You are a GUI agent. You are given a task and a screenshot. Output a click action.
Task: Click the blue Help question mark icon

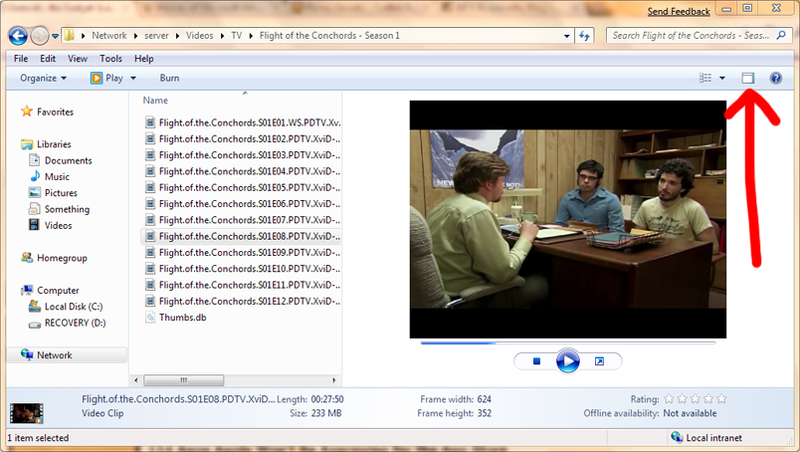776,78
